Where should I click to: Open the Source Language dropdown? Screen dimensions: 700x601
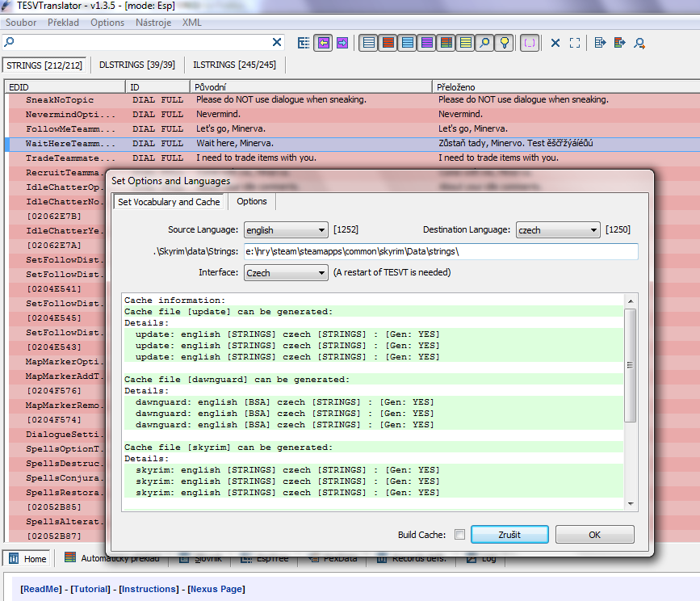click(286, 230)
